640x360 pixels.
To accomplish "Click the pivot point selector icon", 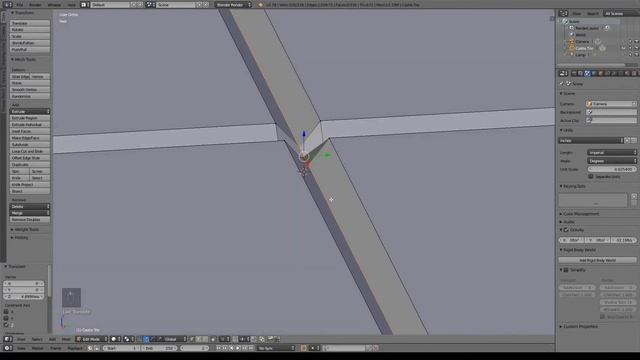I will 128,339.
